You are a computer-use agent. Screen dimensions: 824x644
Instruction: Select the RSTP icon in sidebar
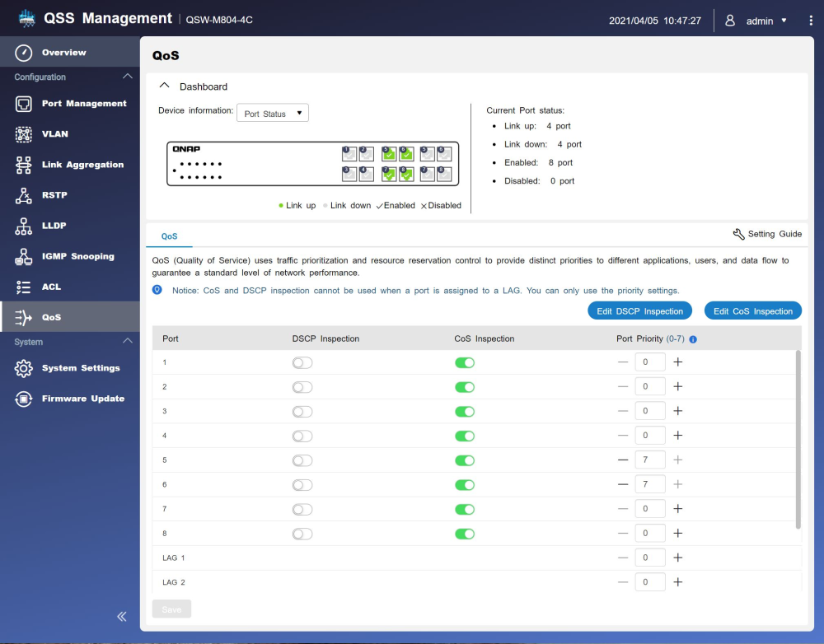pyautogui.click(x=24, y=195)
